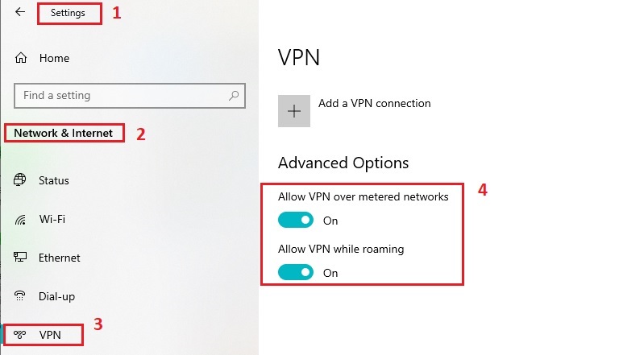The width and height of the screenshot is (644, 355).
Task: Click the VPN icon in sidebar
Action: coord(21,333)
